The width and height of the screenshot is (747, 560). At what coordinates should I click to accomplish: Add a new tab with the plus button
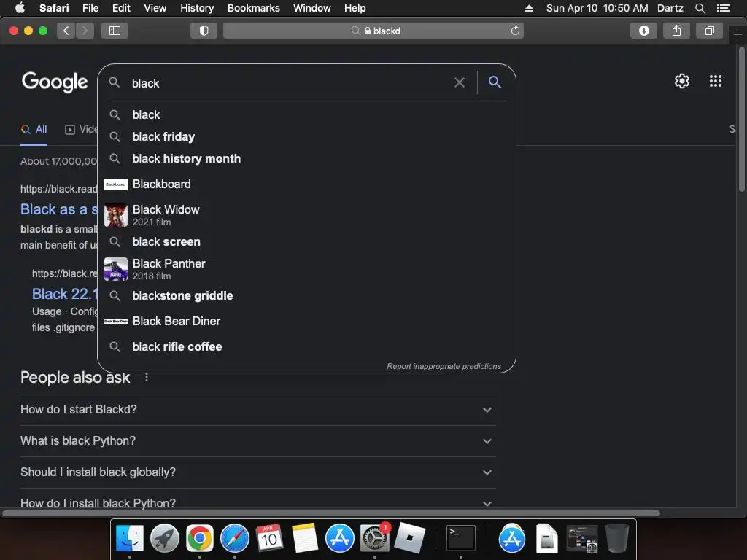pyautogui.click(x=738, y=35)
